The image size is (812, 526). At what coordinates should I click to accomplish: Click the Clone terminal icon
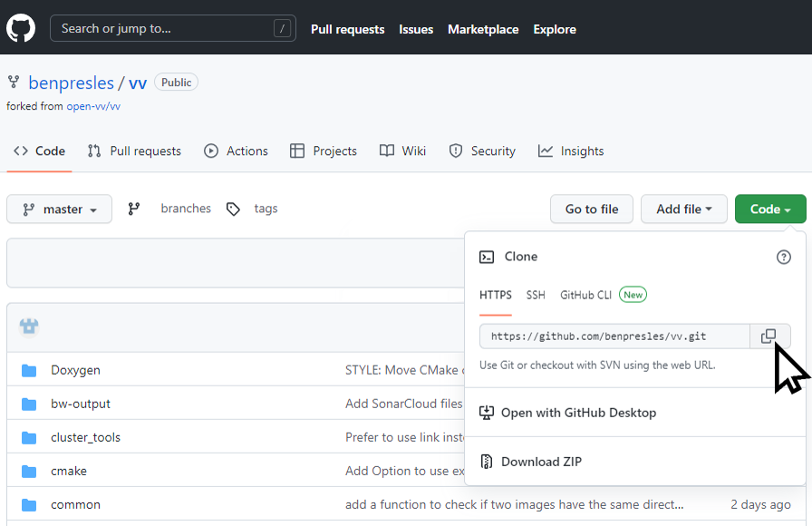click(x=487, y=257)
